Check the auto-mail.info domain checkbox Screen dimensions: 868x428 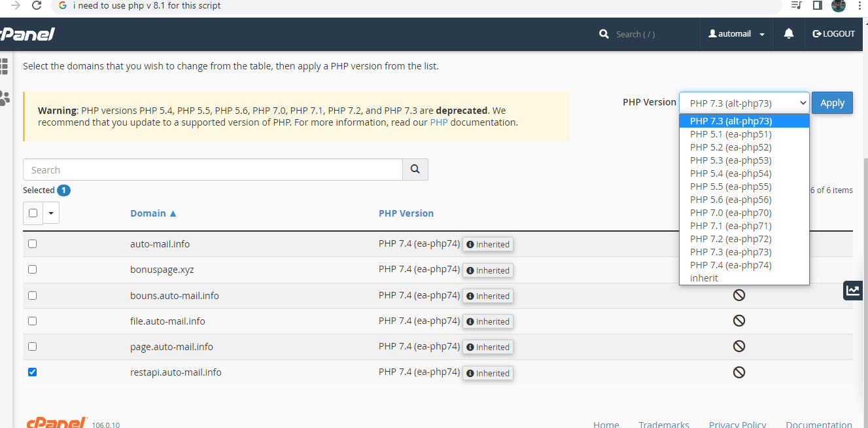(x=33, y=244)
